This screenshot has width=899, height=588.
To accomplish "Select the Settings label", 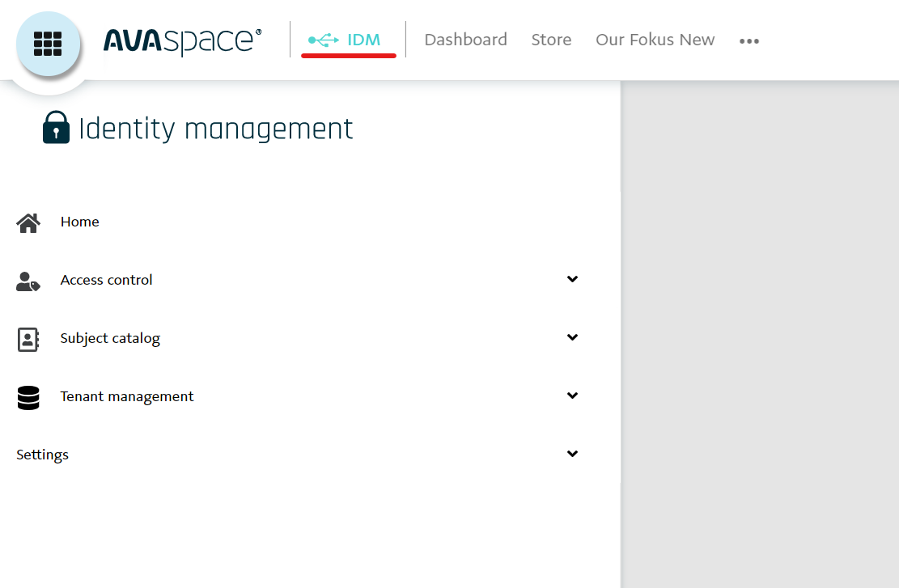I will pyautogui.click(x=42, y=455).
